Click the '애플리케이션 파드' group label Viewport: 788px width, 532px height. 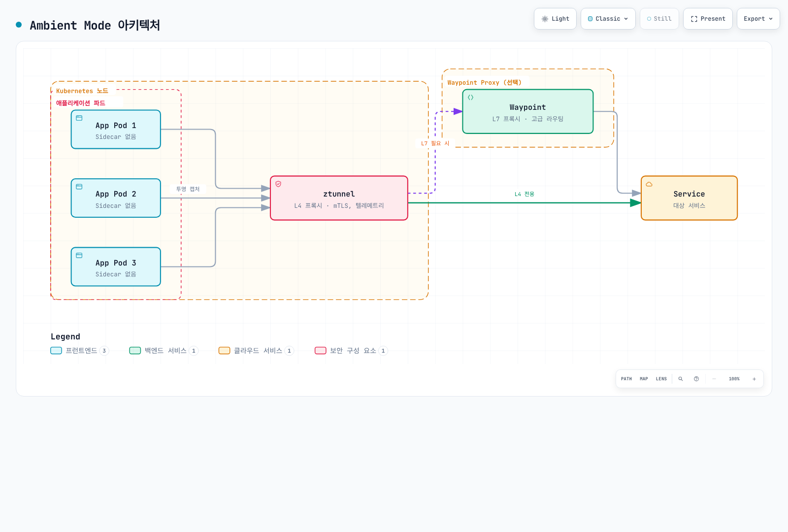coord(80,103)
